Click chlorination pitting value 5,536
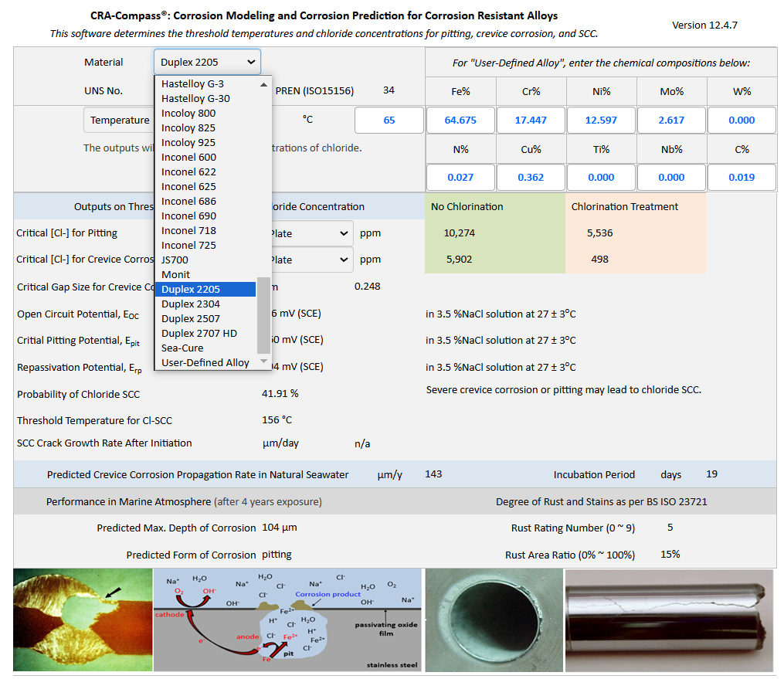Image resolution: width=784 pixels, height=679 pixels. click(x=599, y=233)
